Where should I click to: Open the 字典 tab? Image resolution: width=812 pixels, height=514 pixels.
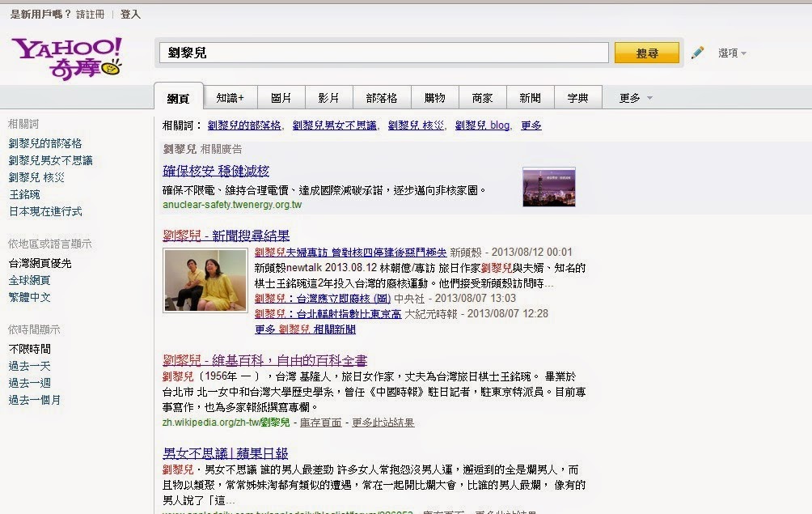pyautogui.click(x=578, y=97)
